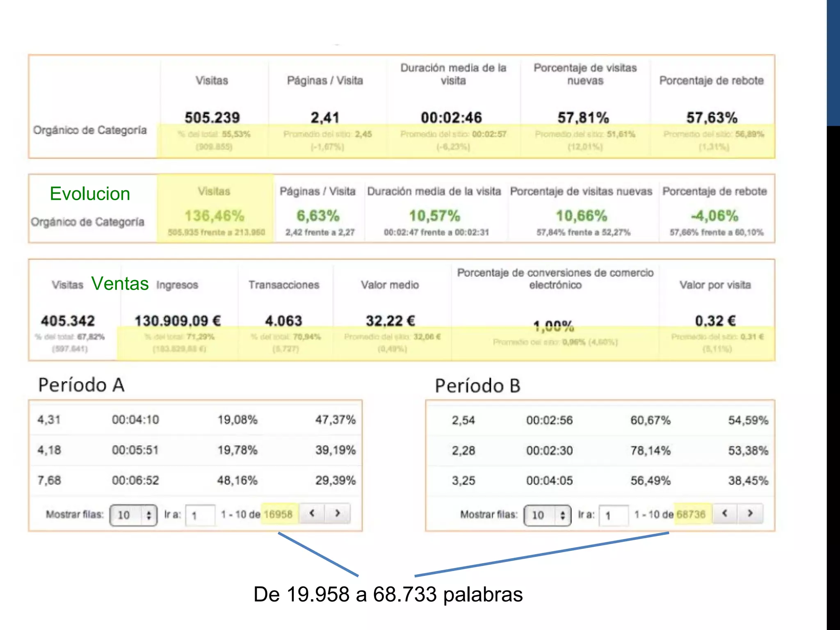The height and width of the screenshot is (630, 840).
Task: Click the Ingresos column header
Action: click(x=177, y=285)
